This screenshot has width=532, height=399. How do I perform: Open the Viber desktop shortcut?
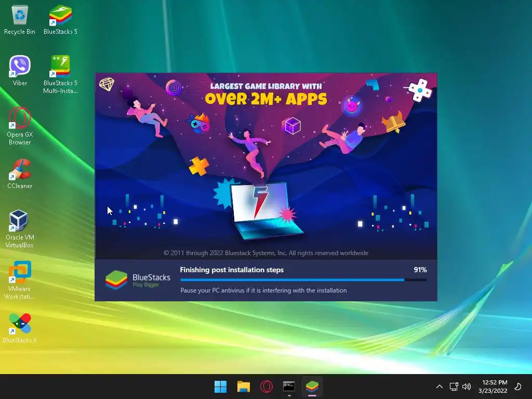pyautogui.click(x=20, y=71)
